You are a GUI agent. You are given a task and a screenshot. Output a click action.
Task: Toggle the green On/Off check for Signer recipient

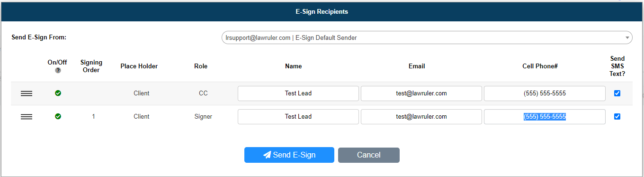tap(58, 117)
